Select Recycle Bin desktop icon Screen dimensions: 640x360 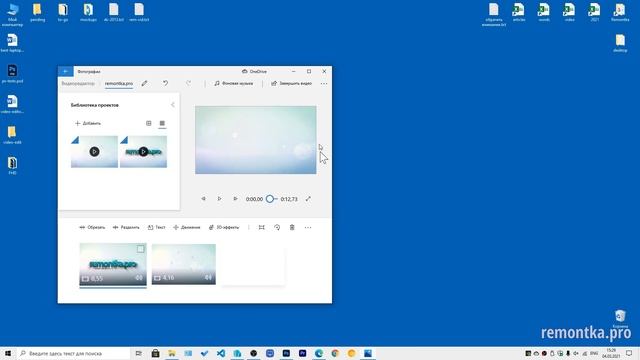click(620, 319)
